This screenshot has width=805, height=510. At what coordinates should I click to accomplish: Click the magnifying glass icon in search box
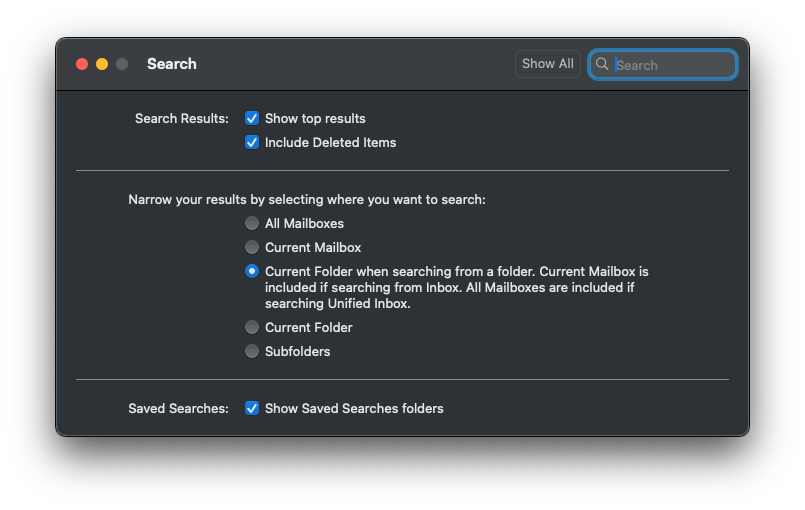point(602,64)
